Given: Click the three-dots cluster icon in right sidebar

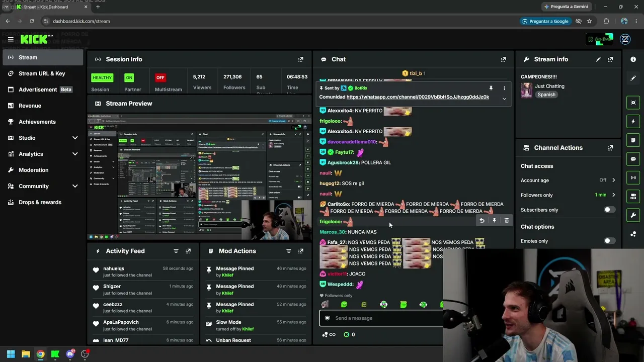Looking at the screenshot, I should (x=633, y=234).
